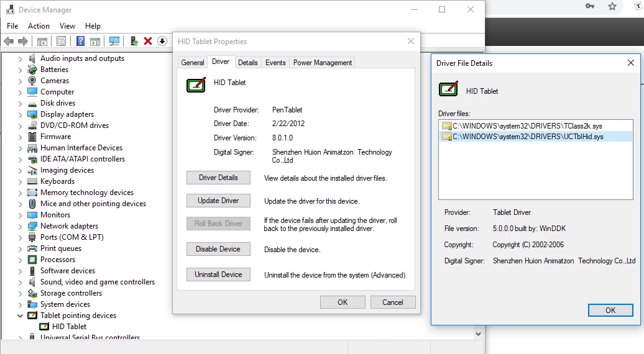Click the browser saved password key icon
Viewport: 644px width, 354px height.
point(590,6)
